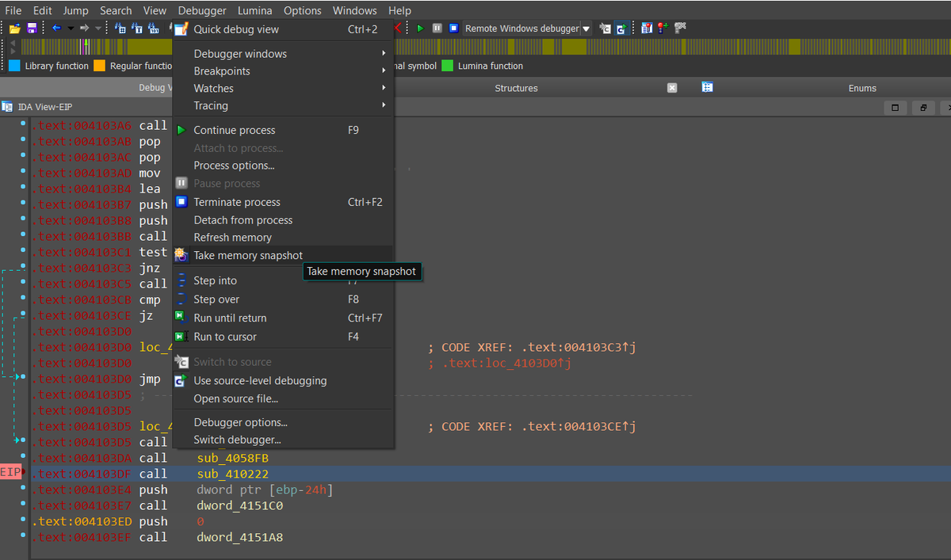
Task: Click the first binoculars search icon
Action: tap(120, 29)
